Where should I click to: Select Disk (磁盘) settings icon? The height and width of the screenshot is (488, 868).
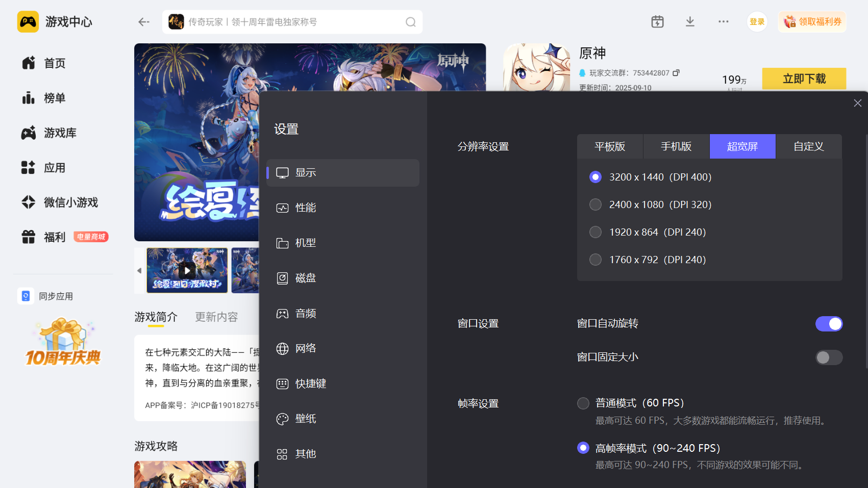click(x=282, y=278)
